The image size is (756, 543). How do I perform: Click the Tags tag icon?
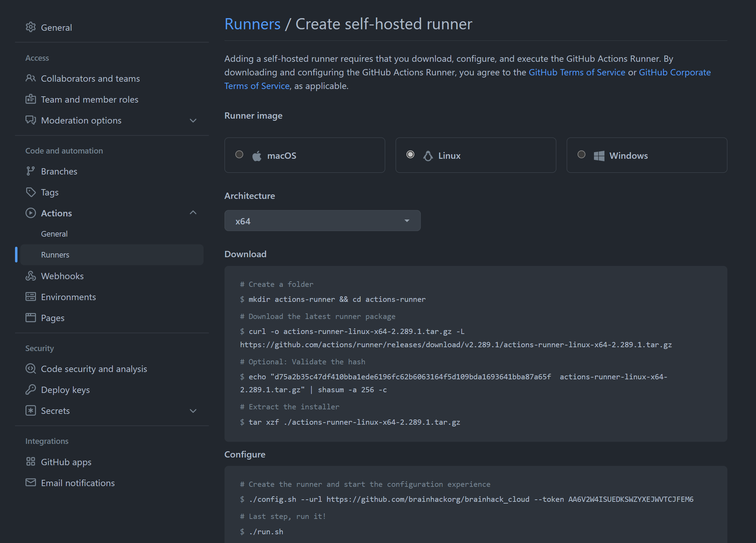click(x=31, y=192)
